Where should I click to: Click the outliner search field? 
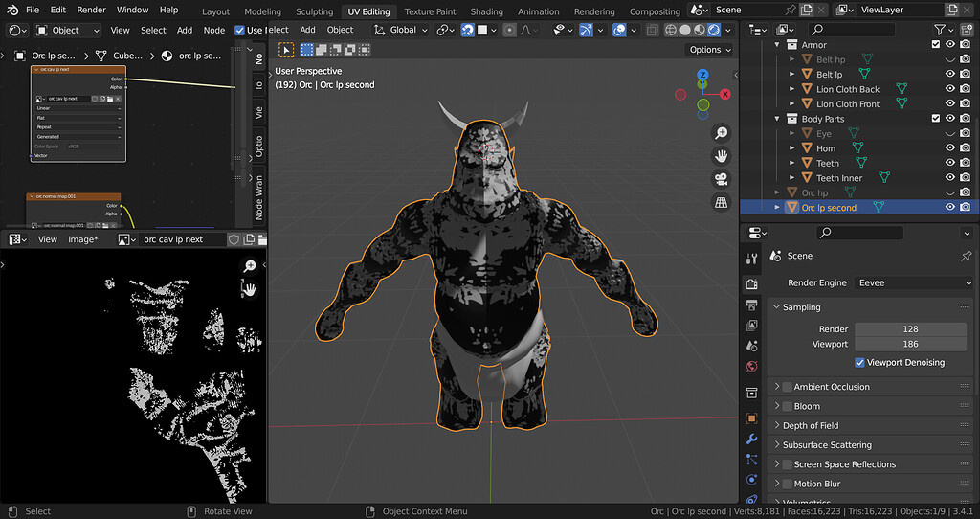[x=852, y=30]
